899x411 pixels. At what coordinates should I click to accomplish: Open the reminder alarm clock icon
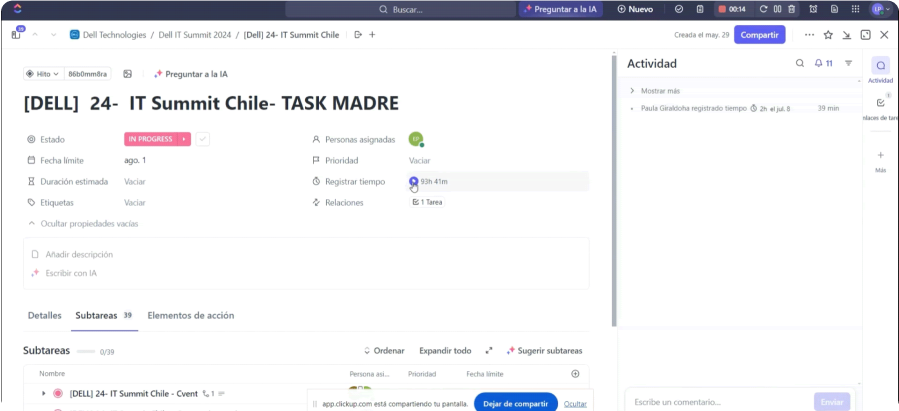coord(813,9)
